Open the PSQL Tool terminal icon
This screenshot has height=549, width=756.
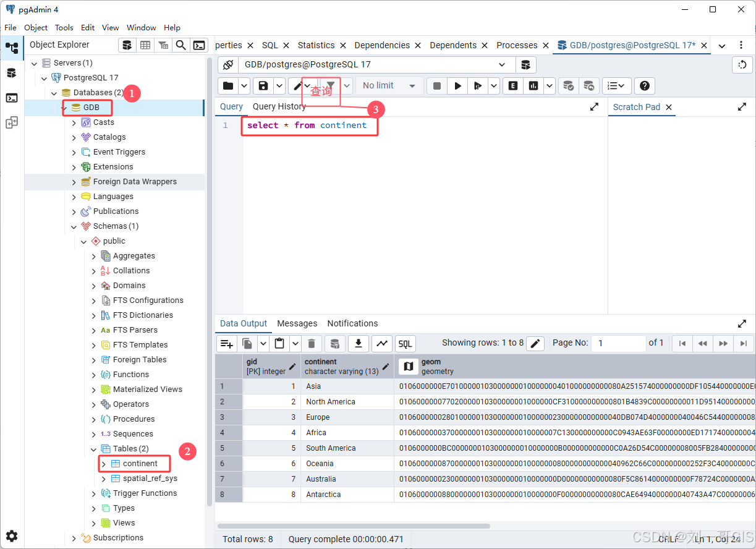(198, 45)
